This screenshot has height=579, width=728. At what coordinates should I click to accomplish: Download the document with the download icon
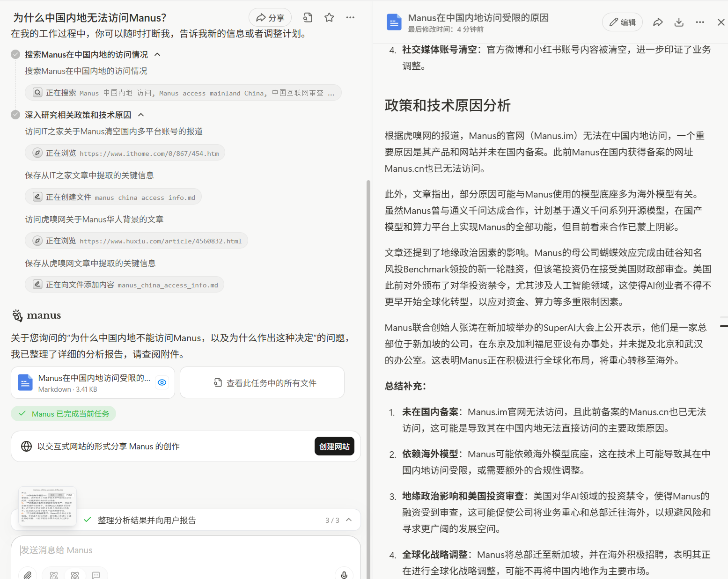pos(679,22)
